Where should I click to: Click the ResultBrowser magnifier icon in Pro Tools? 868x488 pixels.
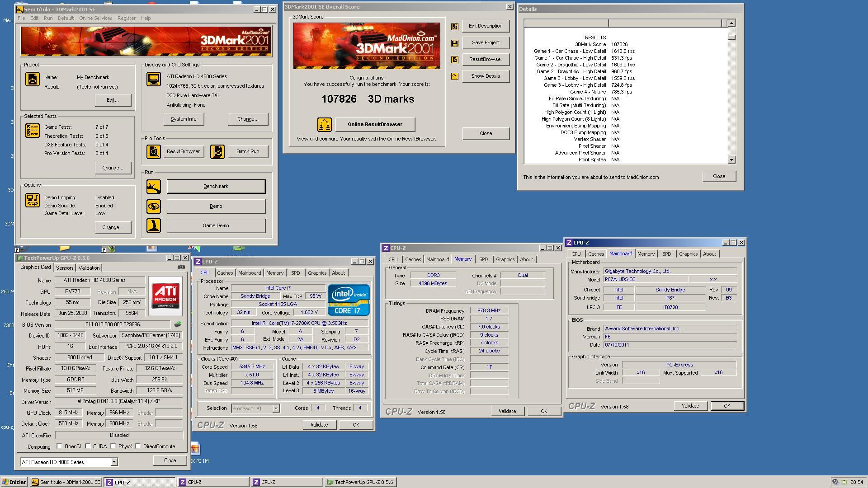[x=154, y=152]
